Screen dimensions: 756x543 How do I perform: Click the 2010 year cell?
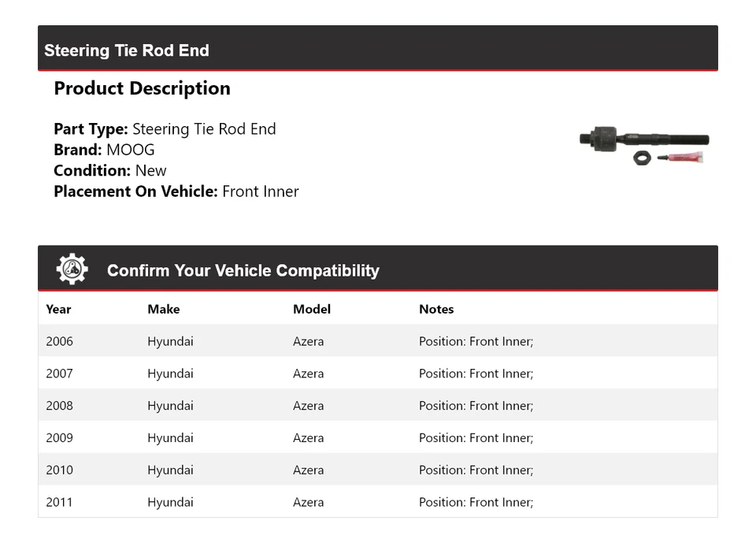point(59,470)
